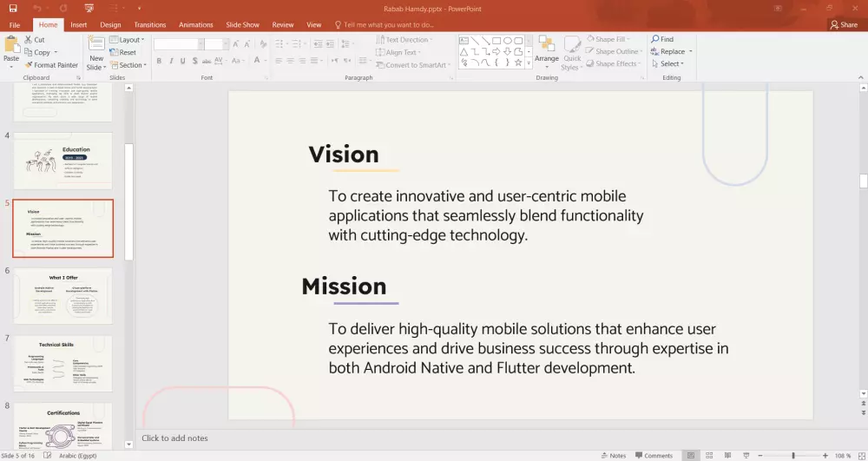868x461 pixels.
Task: Switch to the Insert tab
Action: point(79,25)
